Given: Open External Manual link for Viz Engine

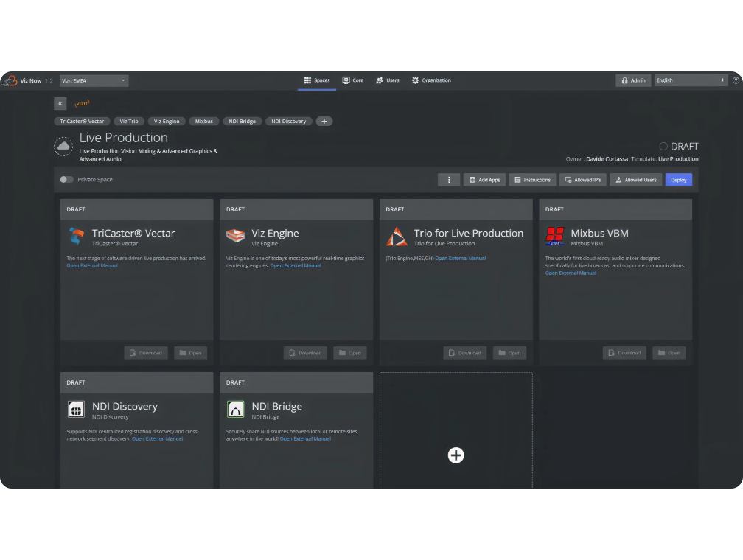Looking at the screenshot, I should click(x=296, y=265).
